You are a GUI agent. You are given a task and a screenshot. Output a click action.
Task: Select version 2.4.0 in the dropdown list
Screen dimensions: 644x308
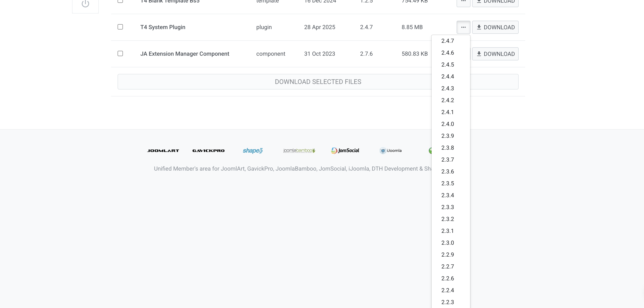point(448,124)
